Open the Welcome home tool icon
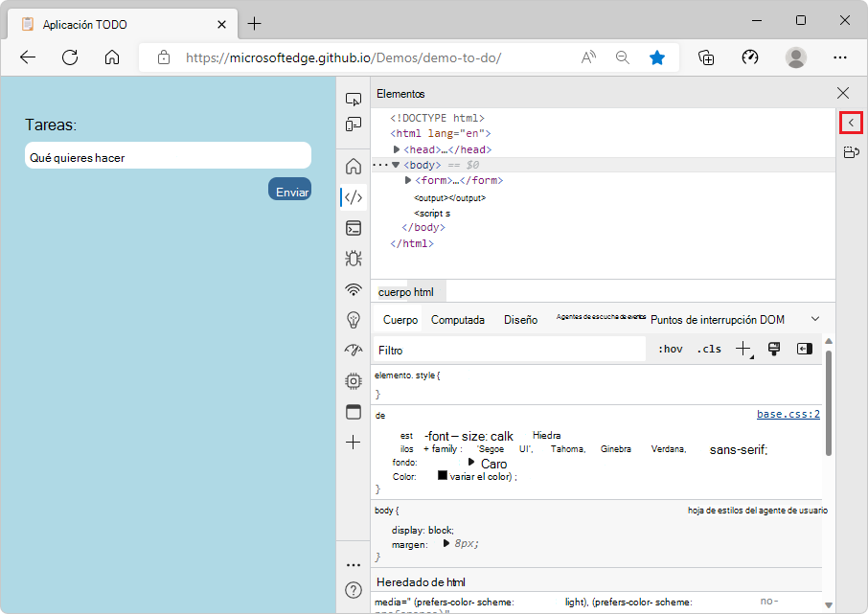This screenshot has width=868, height=614. [354, 166]
